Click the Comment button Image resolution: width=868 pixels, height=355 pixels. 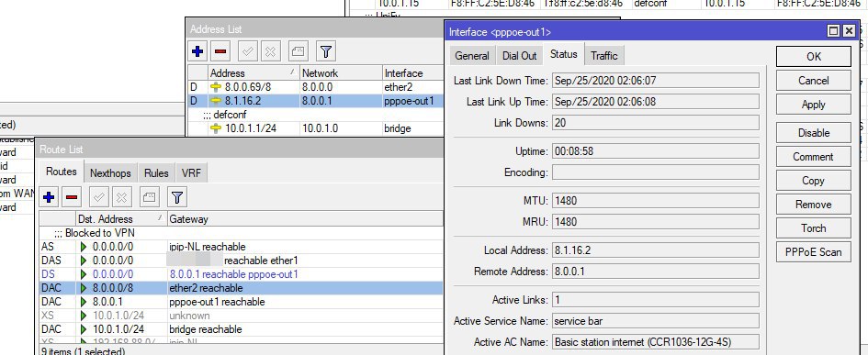(x=814, y=157)
